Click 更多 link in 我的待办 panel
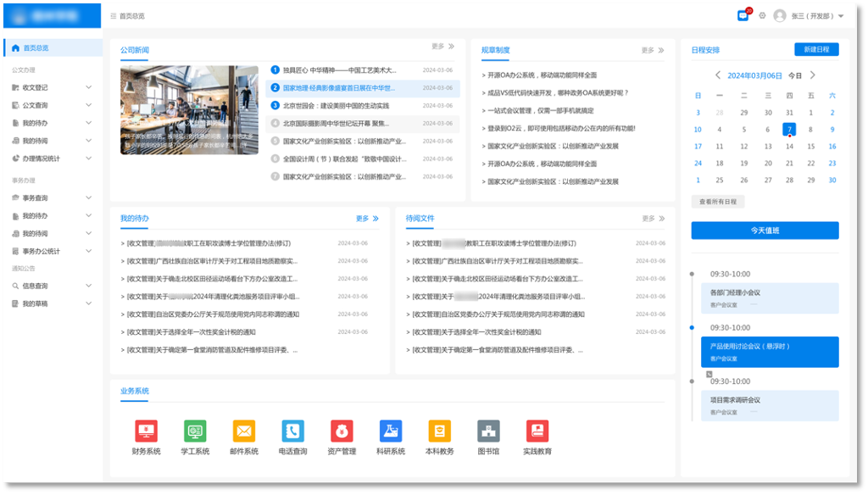Screen dimensions: 868x495 click(x=368, y=218)
